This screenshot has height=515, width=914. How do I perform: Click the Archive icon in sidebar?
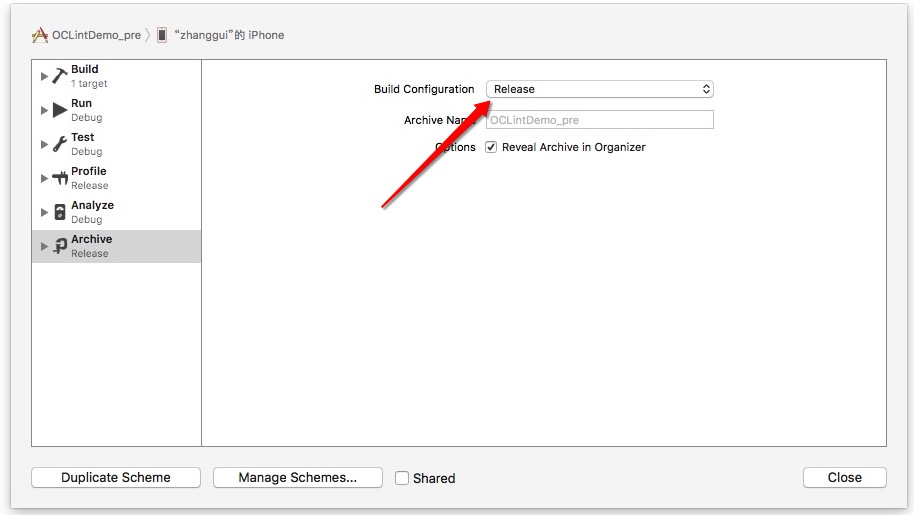click(x=60, y=246)
